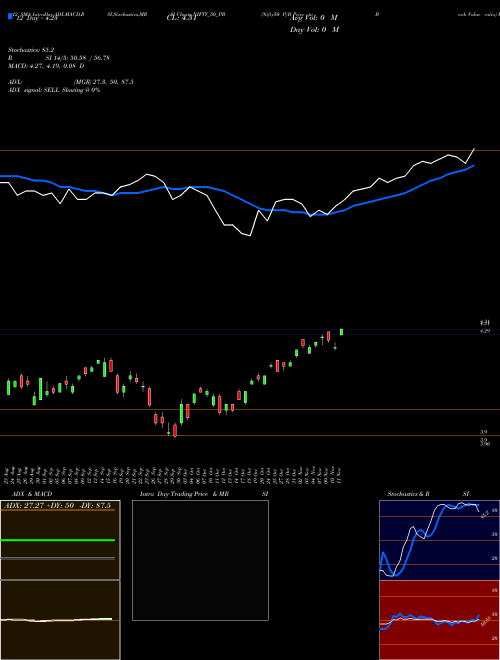Screen dimensions: 500x660
Task: Open the red-background RSI mini chart
Action: coord(439,620)
